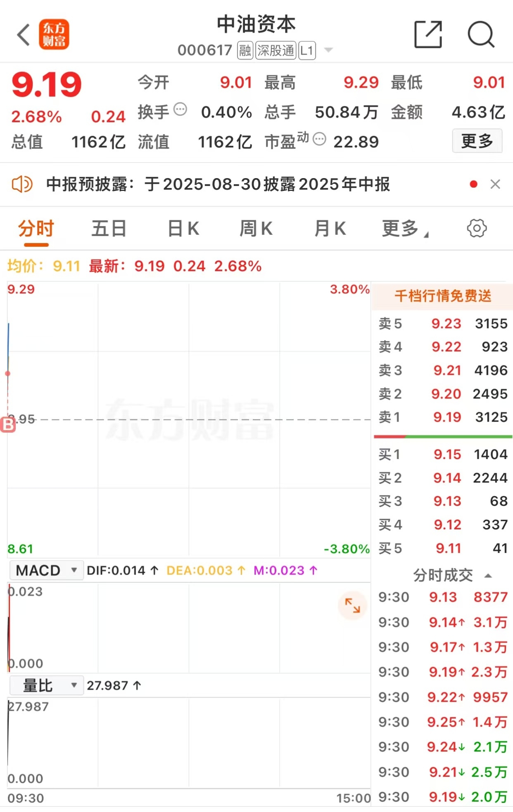Open chart settings gear icon
The height and width of the screenshot is (812, 513).
click(477, 228)
